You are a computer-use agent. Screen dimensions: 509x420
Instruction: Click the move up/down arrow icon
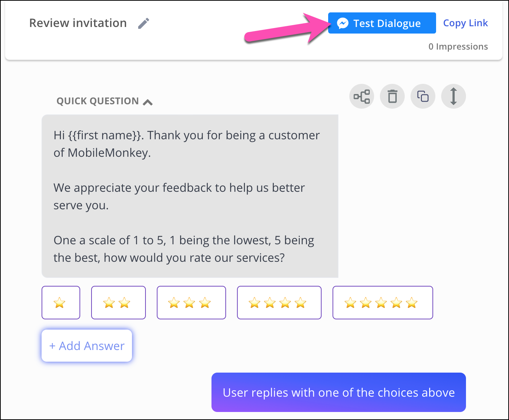(x=454, y=96)
